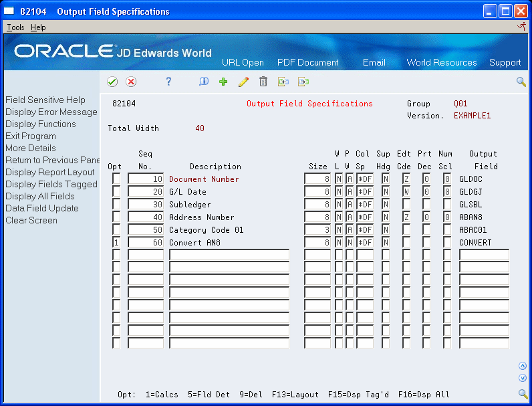Click the F13=Layout function key text
The height and width of the screenshot is (406, 532).
click(x=295, y=395)
